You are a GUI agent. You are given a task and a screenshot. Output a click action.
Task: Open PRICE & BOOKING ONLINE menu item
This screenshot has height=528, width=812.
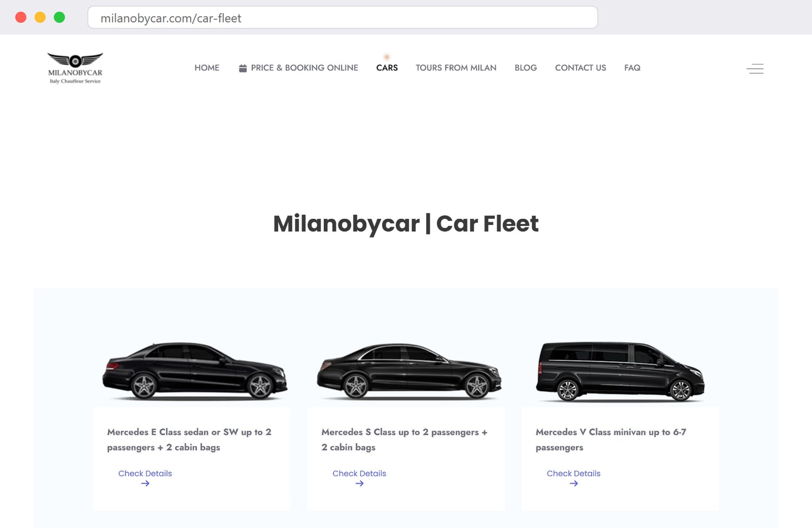pyautogui.click(x=298, y=68)
